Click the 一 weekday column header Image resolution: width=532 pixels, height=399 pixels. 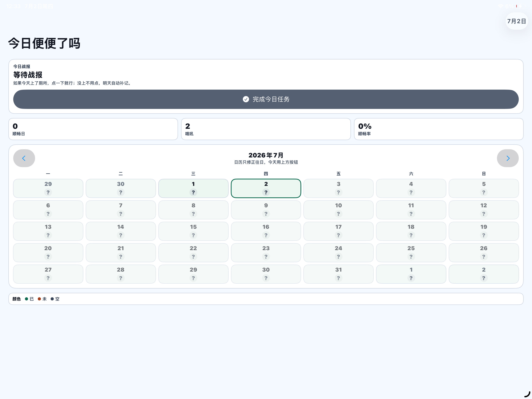click(x=48, y=174)
